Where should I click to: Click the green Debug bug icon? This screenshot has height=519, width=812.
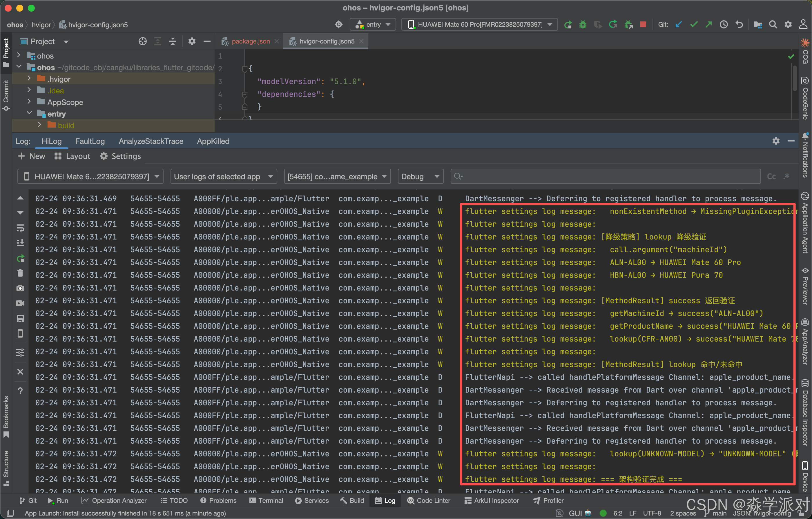[583, 25]
